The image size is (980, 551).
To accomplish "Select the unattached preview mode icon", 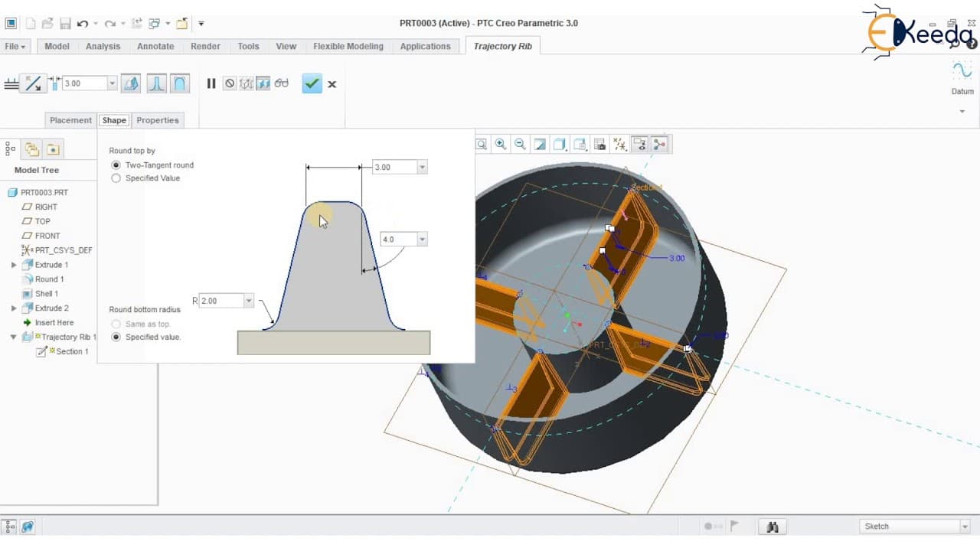I will pyautogui.click(x=247, y=83).
